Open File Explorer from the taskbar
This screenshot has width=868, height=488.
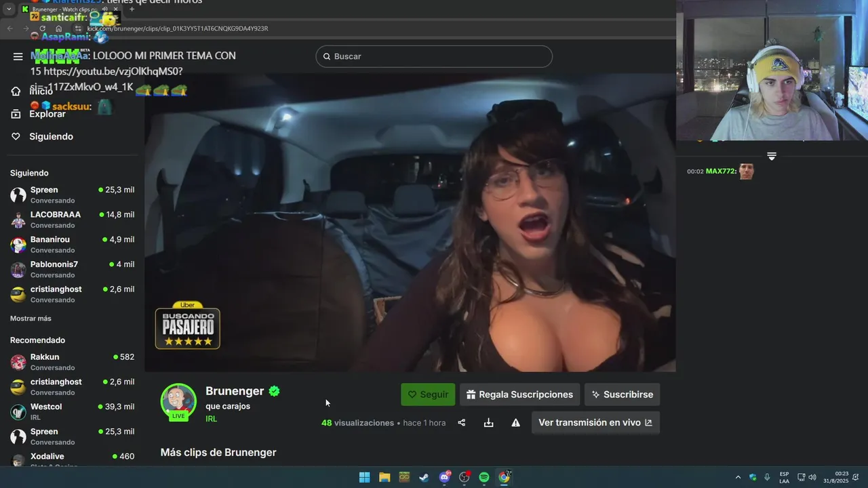pos(384,477)
